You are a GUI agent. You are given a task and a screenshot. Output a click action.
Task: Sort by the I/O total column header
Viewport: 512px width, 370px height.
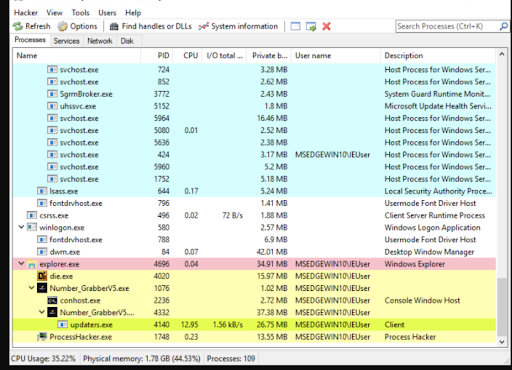[224, 56]
